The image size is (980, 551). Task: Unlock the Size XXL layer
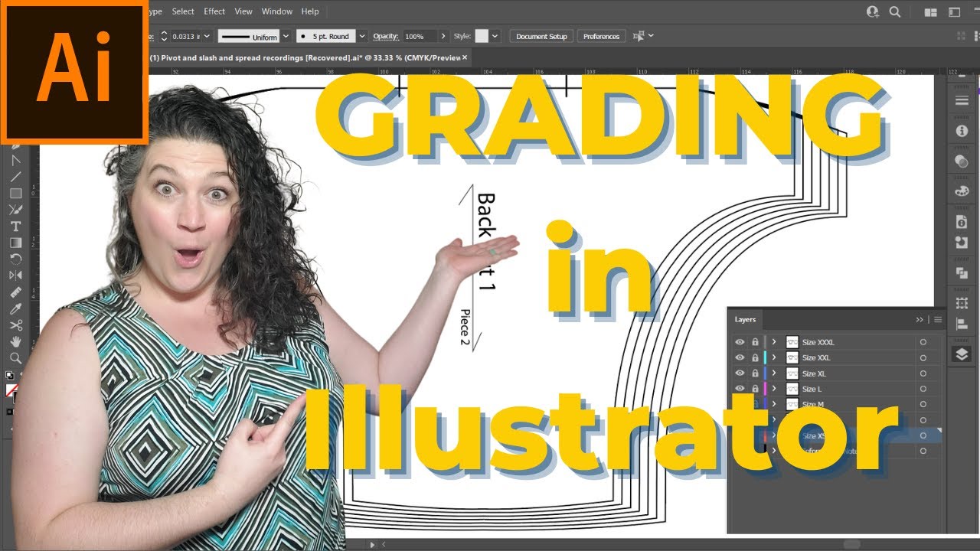755,357
